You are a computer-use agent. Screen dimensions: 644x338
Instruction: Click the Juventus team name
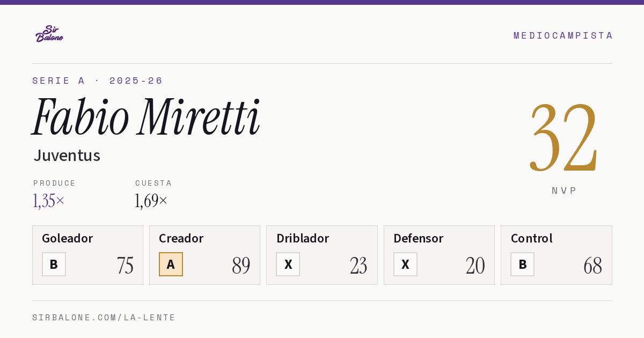tap(67, 156)
